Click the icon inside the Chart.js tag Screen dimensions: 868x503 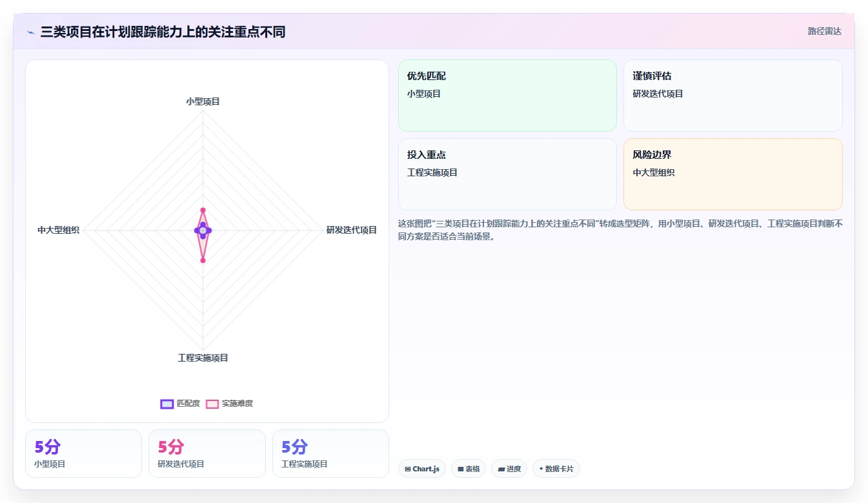coord(408,469)
